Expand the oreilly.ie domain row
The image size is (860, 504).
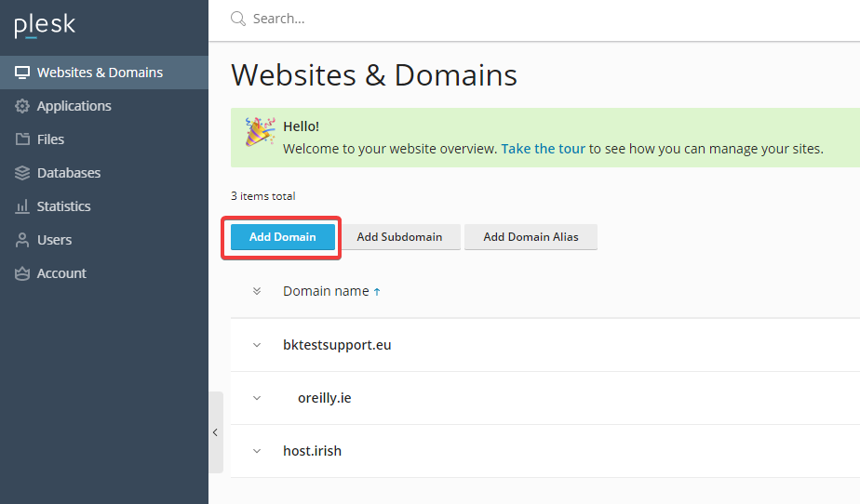(x=257, y=398)
